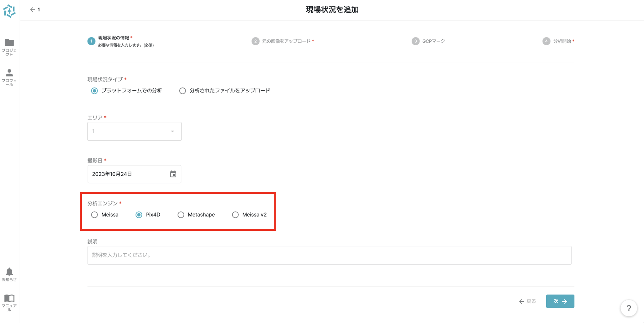This screenshot has height=323, width=644.
Task: Click the back arrow at top left
Action: 33,10
